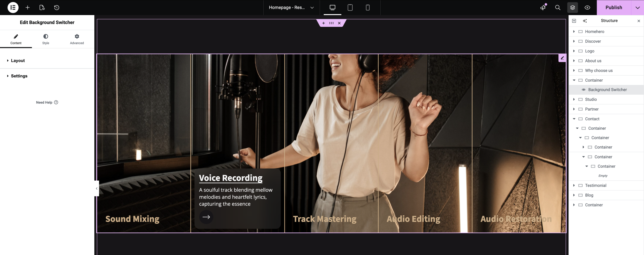
Task: Click the Publish button
Action: [614, 8]
